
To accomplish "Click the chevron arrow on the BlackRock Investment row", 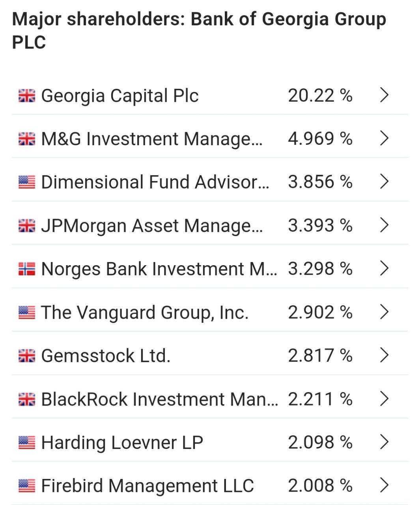I will click(x=384, y=399).
